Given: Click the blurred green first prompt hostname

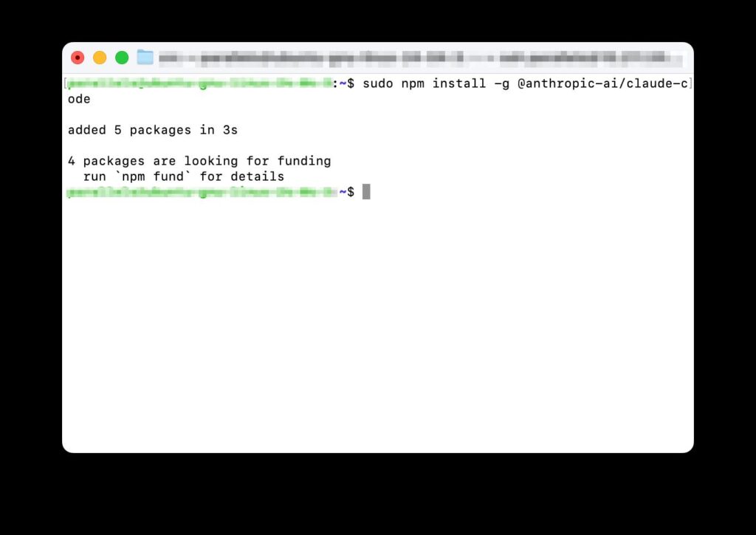Looking at the screenshot, I should pos(199,83).
